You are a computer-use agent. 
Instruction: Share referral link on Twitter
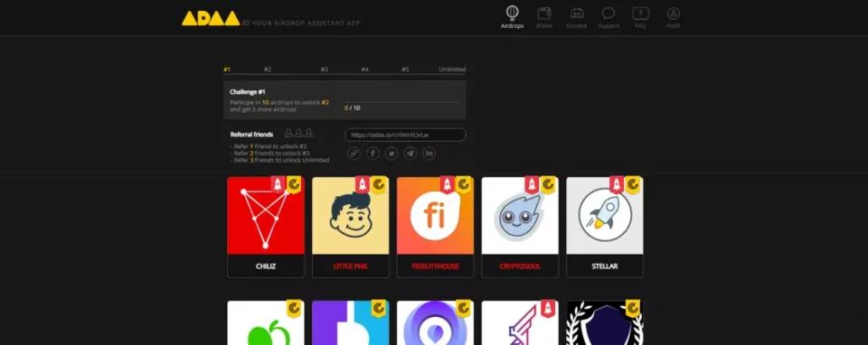pyautogui.click(x=392, y=154)
